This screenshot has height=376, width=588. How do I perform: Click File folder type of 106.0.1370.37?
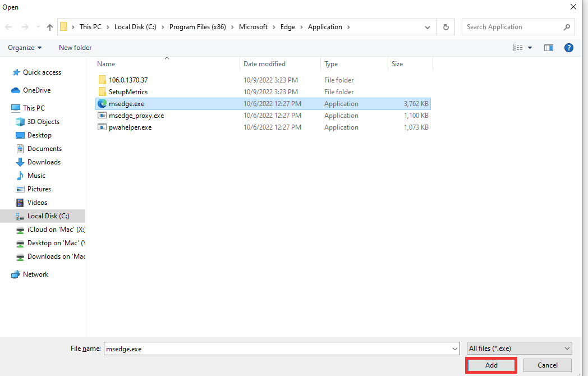pos(339,80)
